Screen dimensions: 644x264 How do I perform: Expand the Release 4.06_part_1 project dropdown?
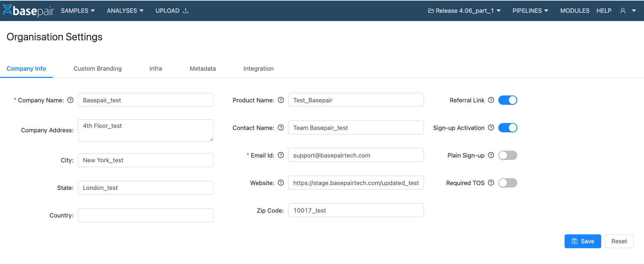pos(464,11)
